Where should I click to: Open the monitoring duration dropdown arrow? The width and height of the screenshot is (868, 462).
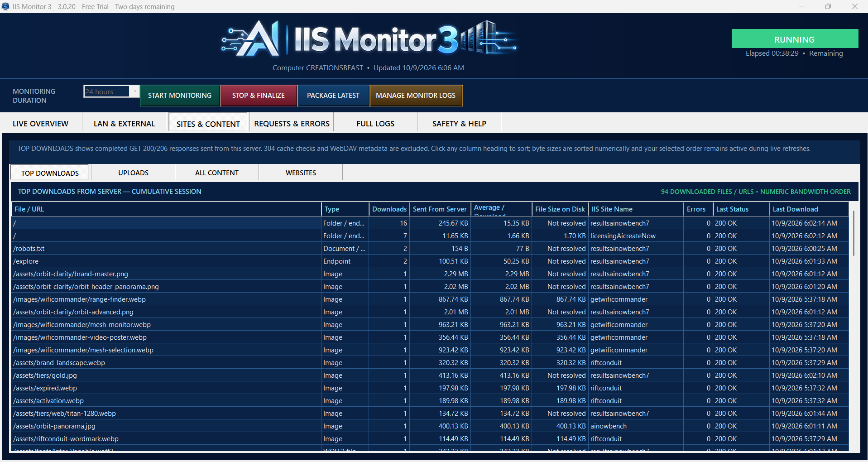(x=134, y=91)
